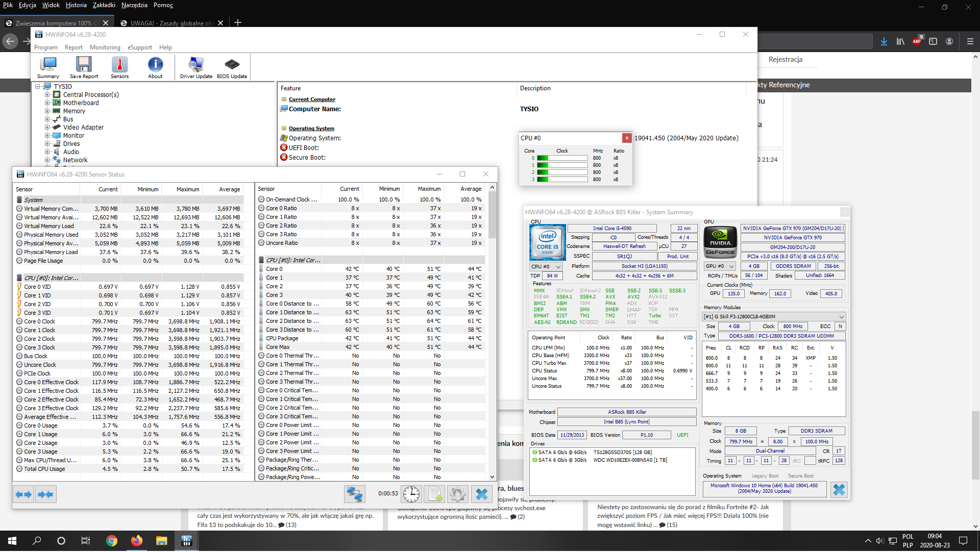Toggle Firefox sidebar icon

(933, 41)
